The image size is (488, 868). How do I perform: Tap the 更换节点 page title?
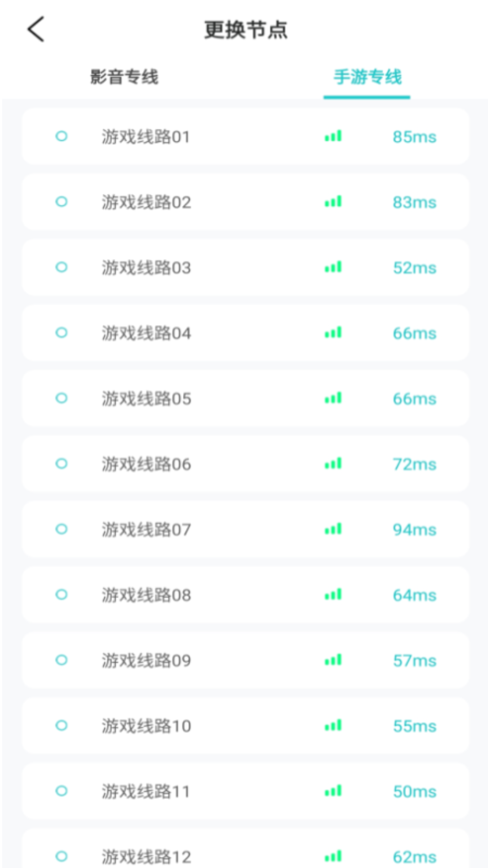click(x=245, y=30)
